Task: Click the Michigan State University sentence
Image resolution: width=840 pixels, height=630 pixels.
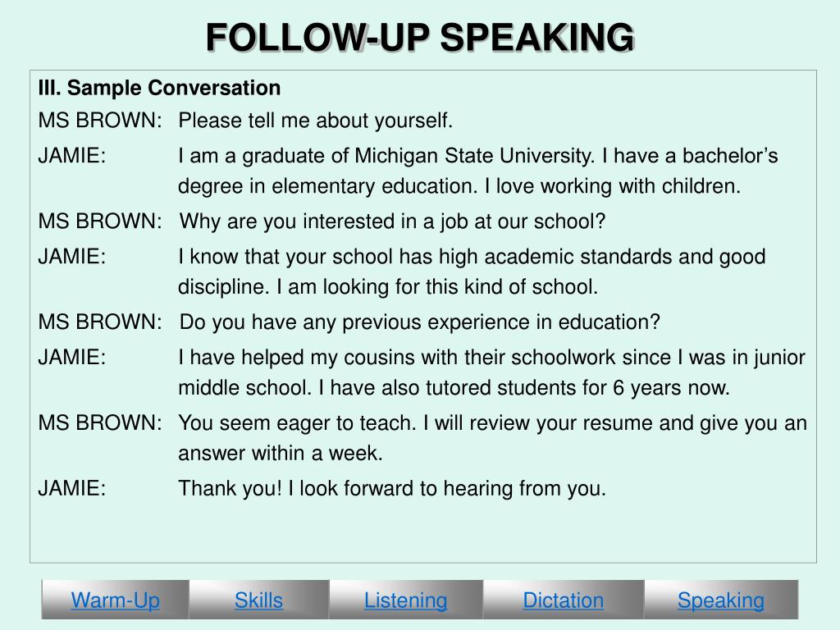Action: tap(478, 156)
